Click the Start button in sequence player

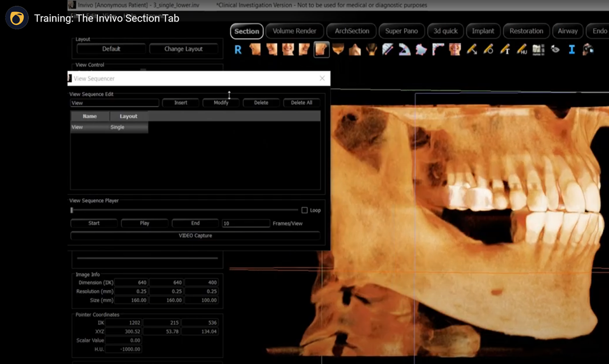[94, 223]
